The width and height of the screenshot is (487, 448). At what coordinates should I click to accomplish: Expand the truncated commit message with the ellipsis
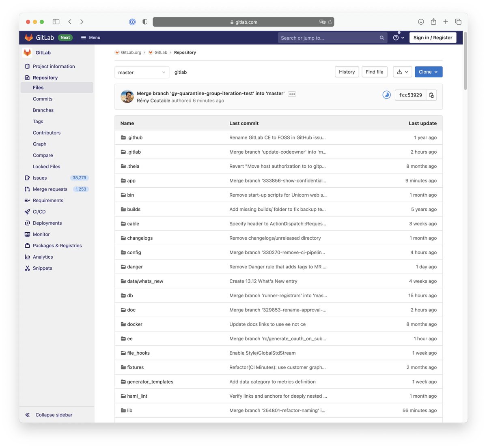[292, 94]
